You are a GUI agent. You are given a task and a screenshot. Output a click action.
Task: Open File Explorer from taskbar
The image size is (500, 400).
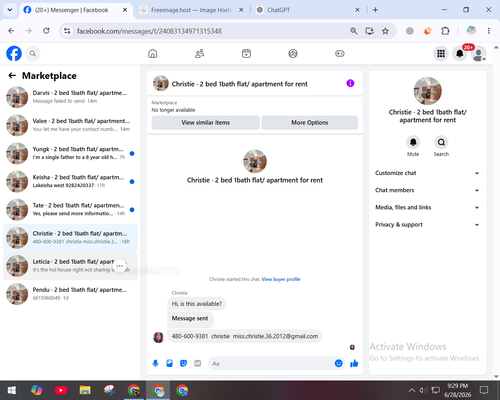85,390
